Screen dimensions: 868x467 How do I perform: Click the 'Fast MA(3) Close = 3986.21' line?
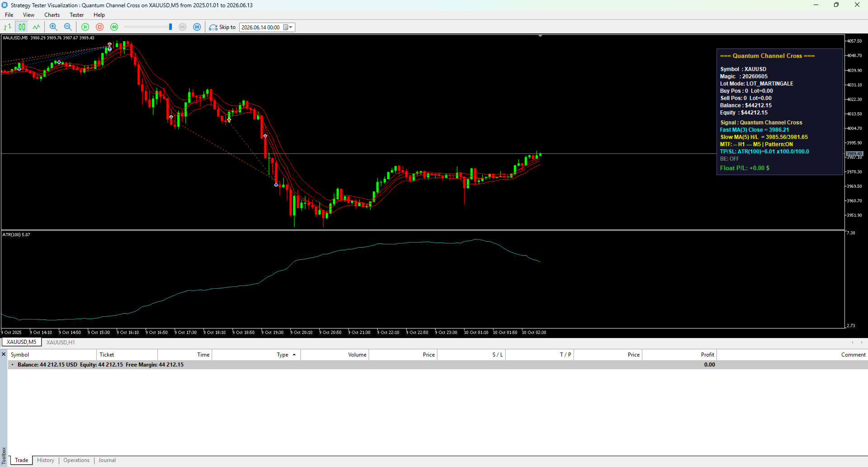754,130
